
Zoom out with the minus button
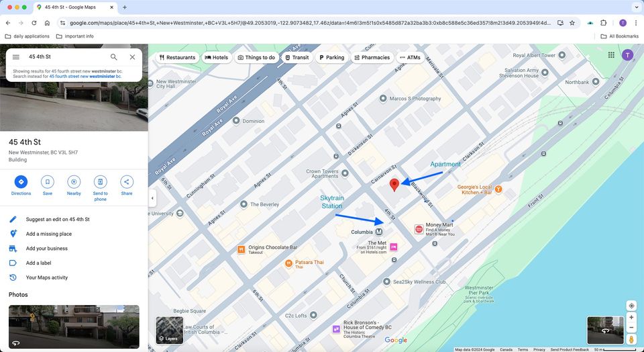(631, 328)
